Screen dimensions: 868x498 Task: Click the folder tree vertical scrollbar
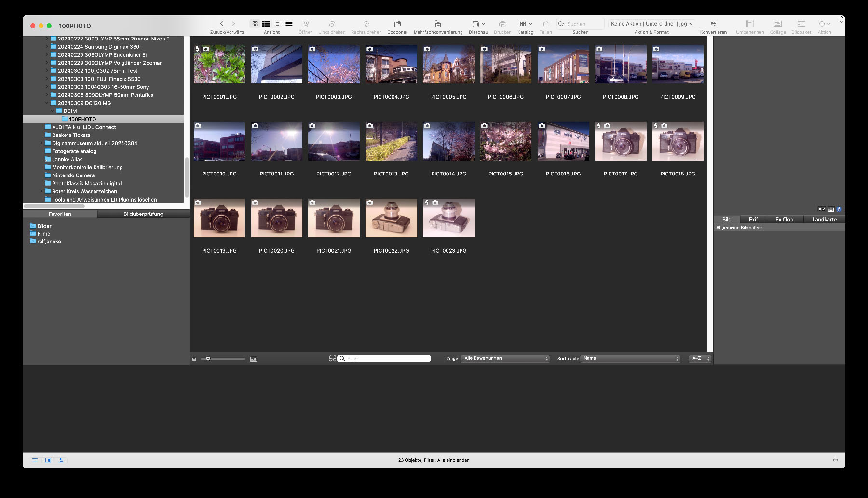187,176
